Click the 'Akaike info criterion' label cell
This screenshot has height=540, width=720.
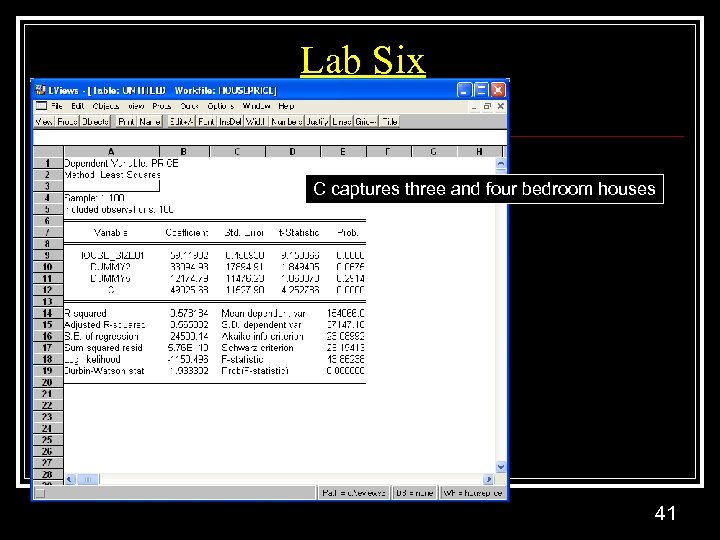262,337
